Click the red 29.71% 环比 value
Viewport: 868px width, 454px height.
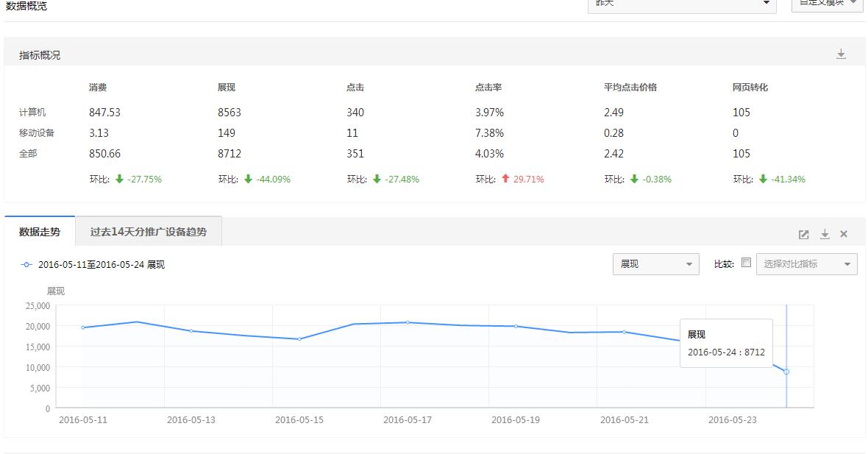tap(529, 180)
